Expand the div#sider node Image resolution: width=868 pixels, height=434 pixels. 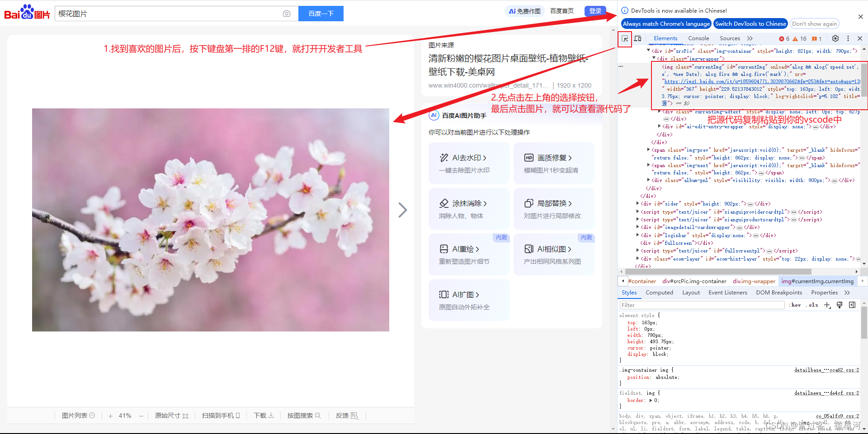pos(638,203)
